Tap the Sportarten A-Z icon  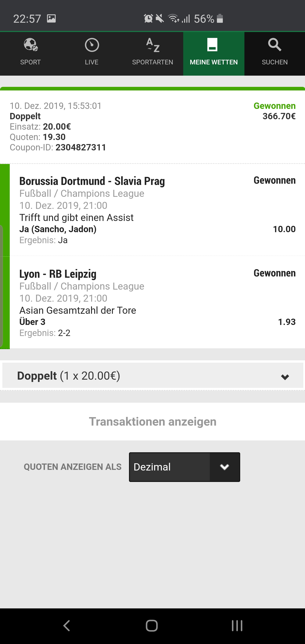point(153,45)
